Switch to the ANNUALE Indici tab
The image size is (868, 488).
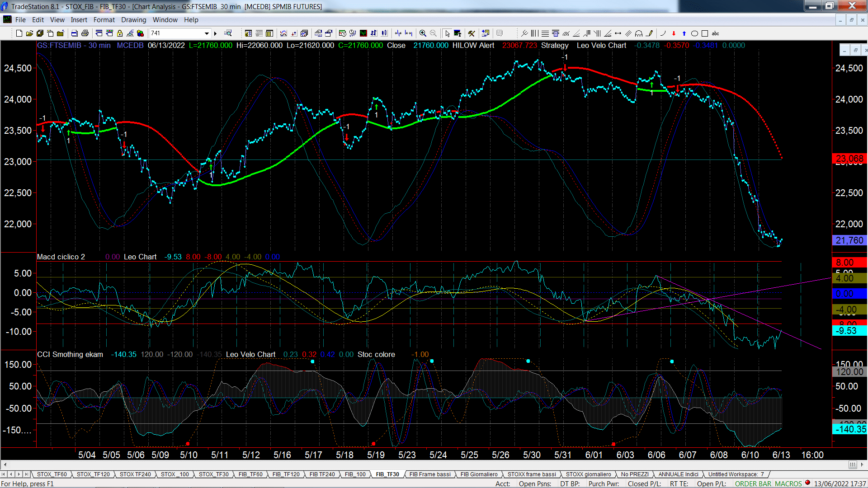coord(678,474)
